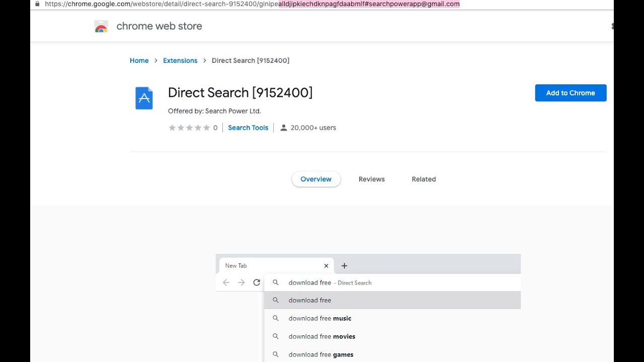This screenshot has height=362, width=644.
Task: Click the forward arrow in preview image
Action: [x=242, y=283]
